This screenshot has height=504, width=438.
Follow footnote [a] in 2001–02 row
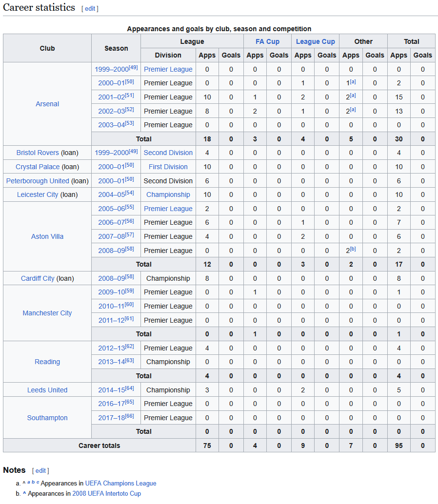tap(353, 95)
